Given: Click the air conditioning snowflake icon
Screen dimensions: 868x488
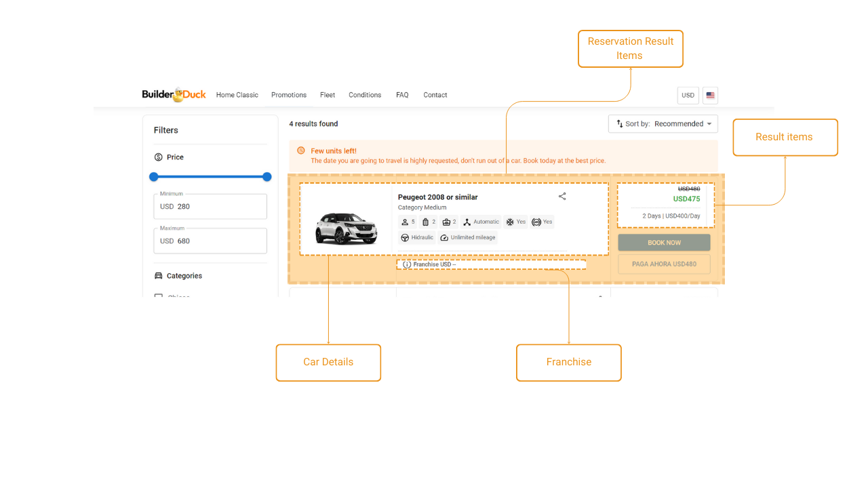Looking at the screenshot, I should tap(510, 222).
